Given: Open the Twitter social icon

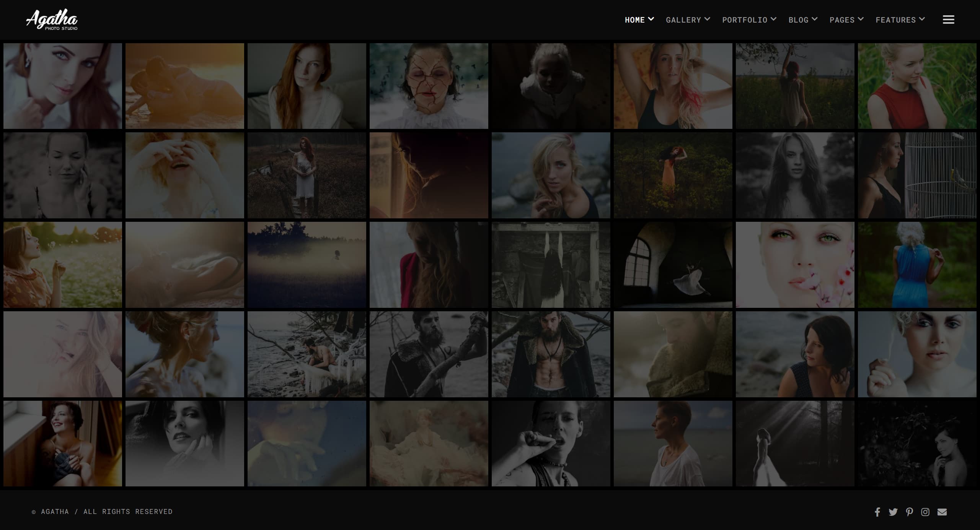Looking at the screenshot, I should 893,512.
